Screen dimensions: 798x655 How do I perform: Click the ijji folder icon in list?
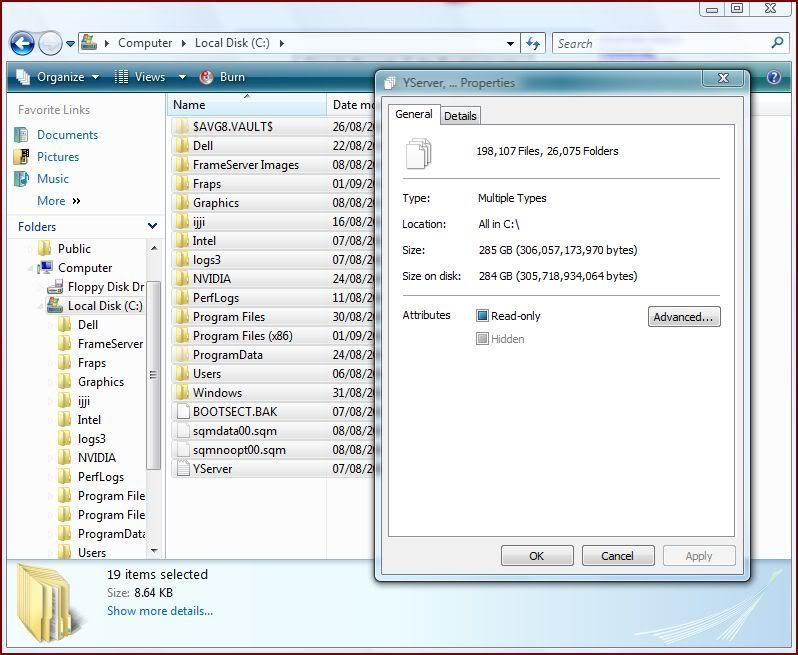click(182, 222)
